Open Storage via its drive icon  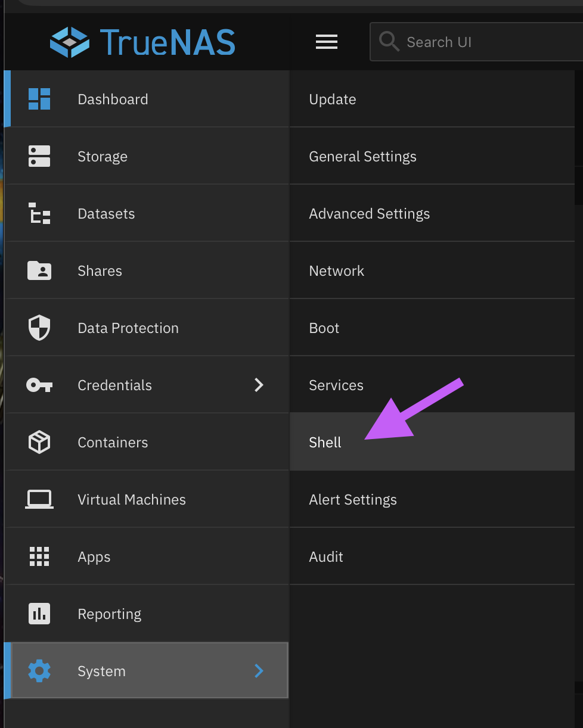(39, 156)
